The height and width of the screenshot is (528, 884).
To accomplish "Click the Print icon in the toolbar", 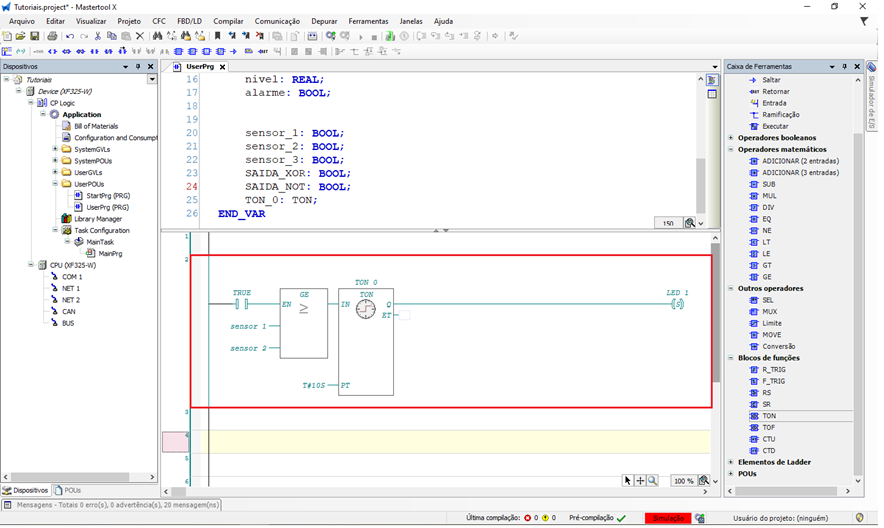I will point(52,36).
